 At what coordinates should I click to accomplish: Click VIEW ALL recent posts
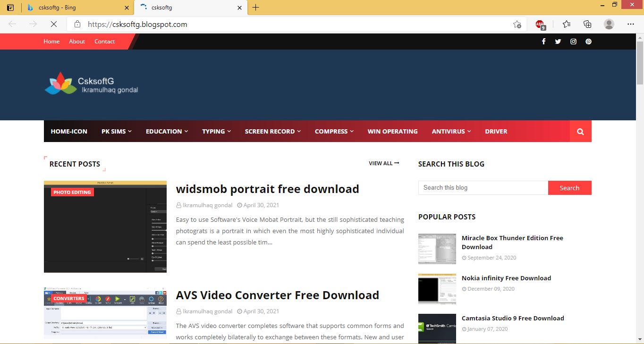point(384,163)
